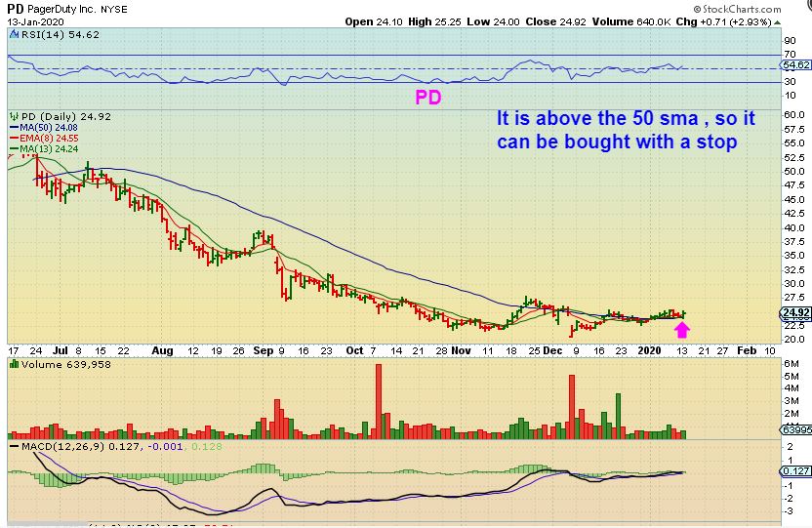The width and height of the screenshot is (812, 528).
Task: Click the MACD black line legend marker
Action: click(15, 446)
